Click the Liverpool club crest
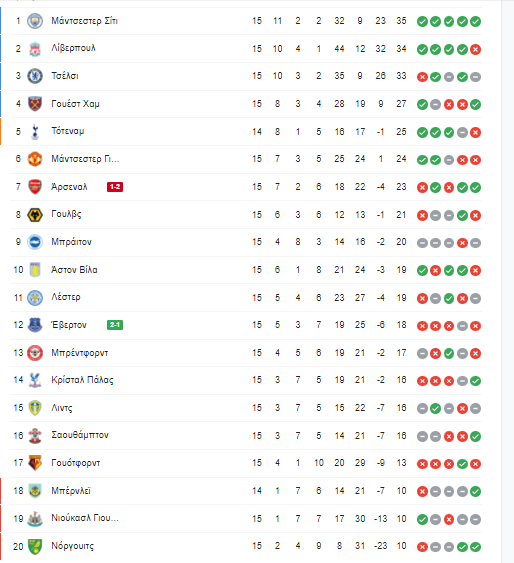 coord(35,48)
